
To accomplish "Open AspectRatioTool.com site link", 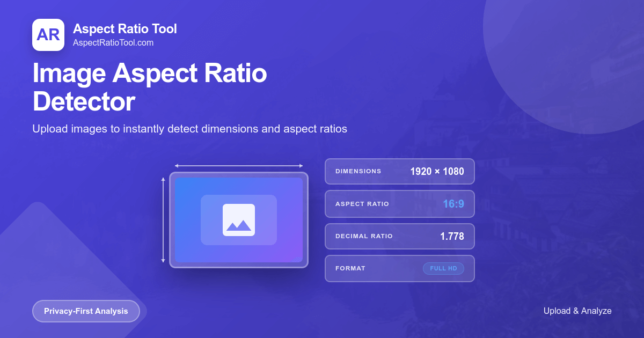I will pos(113,43).
